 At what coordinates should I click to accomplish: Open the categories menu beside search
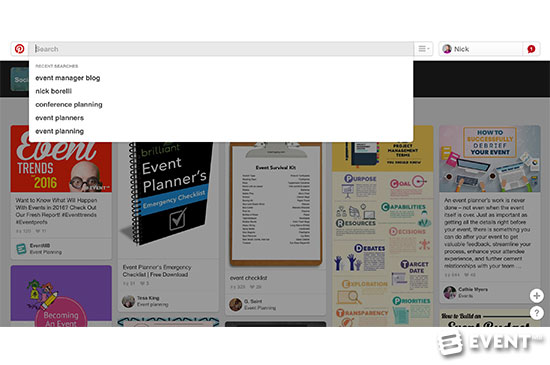(423, 49)
